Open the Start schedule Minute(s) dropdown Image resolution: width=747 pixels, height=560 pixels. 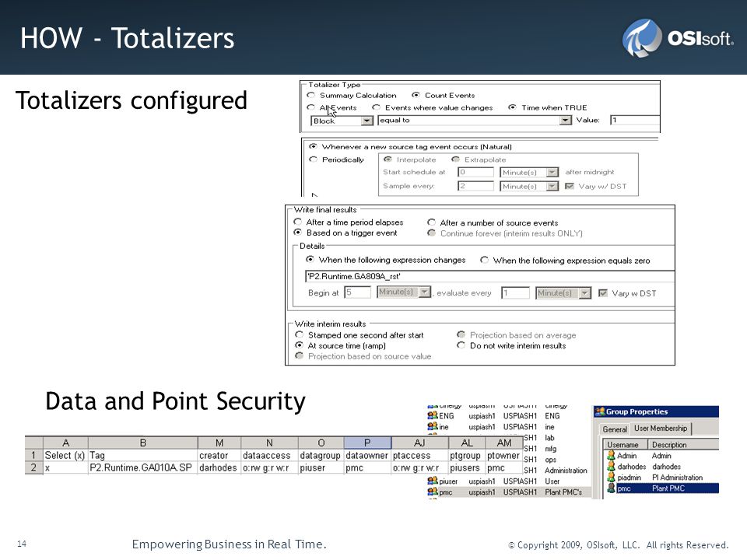[x=552, y=173]
